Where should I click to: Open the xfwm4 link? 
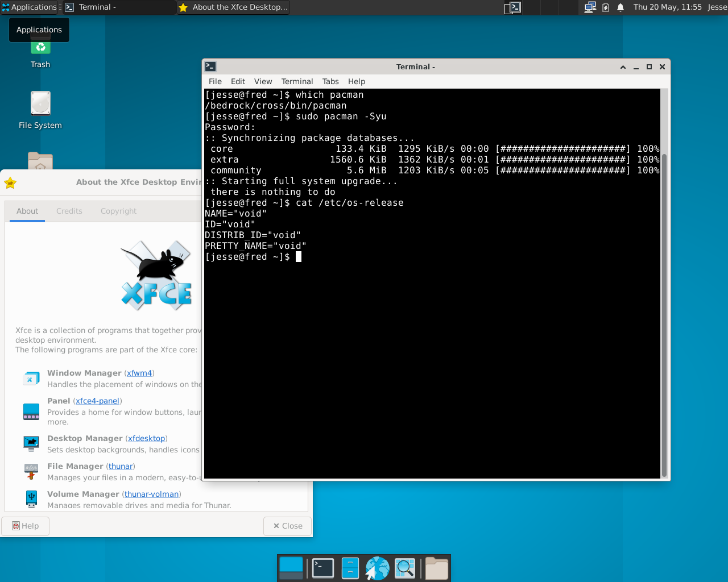[139, 373]
